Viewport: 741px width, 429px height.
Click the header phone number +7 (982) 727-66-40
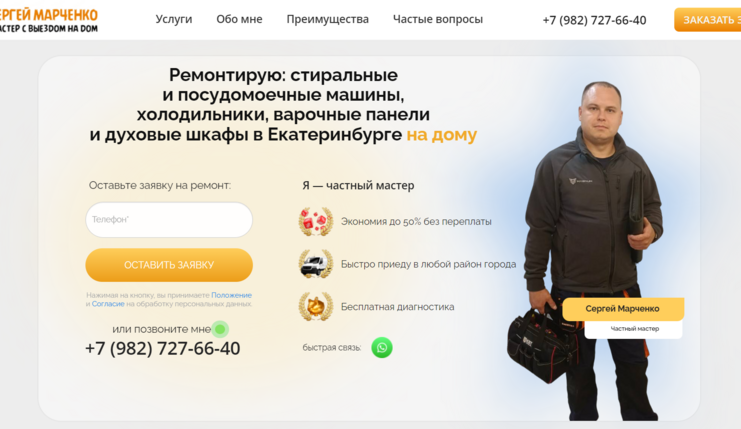pos(594,20)
